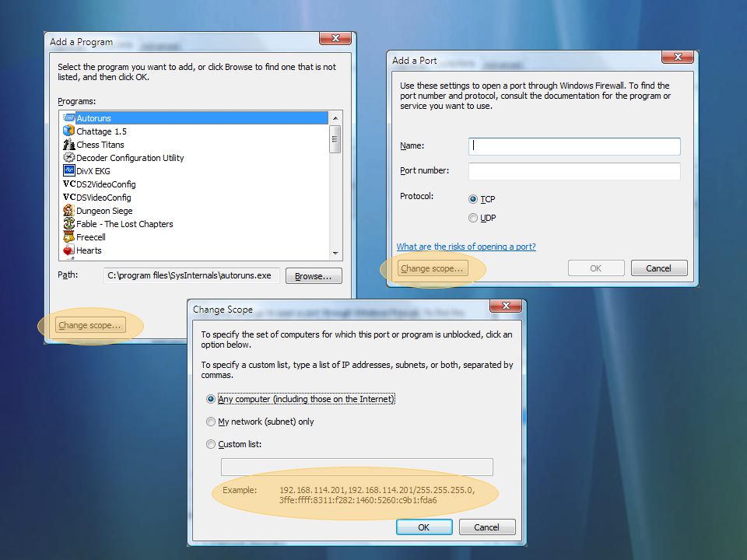Choose Any computer including Internet option
Screen dimensions: 747x560
click(x=211, y=399)
